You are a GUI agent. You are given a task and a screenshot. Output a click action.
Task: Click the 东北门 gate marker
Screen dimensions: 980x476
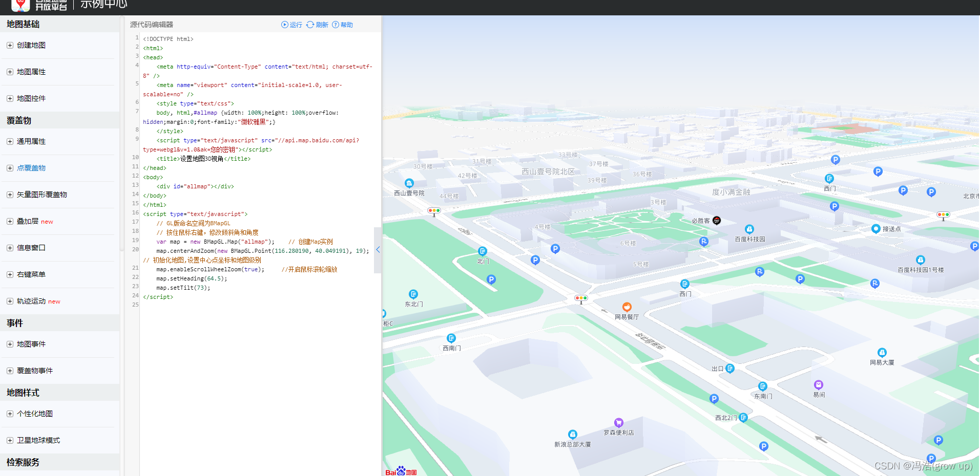413,294
